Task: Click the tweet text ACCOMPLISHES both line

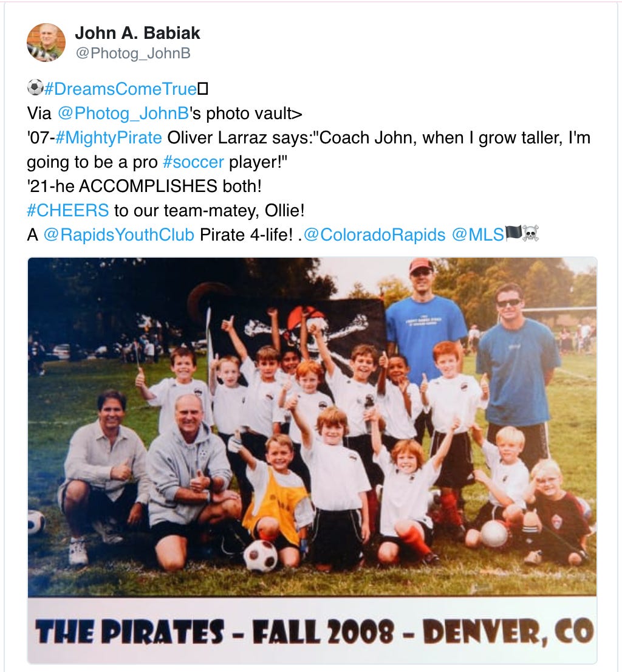Action: pos(144,186)
